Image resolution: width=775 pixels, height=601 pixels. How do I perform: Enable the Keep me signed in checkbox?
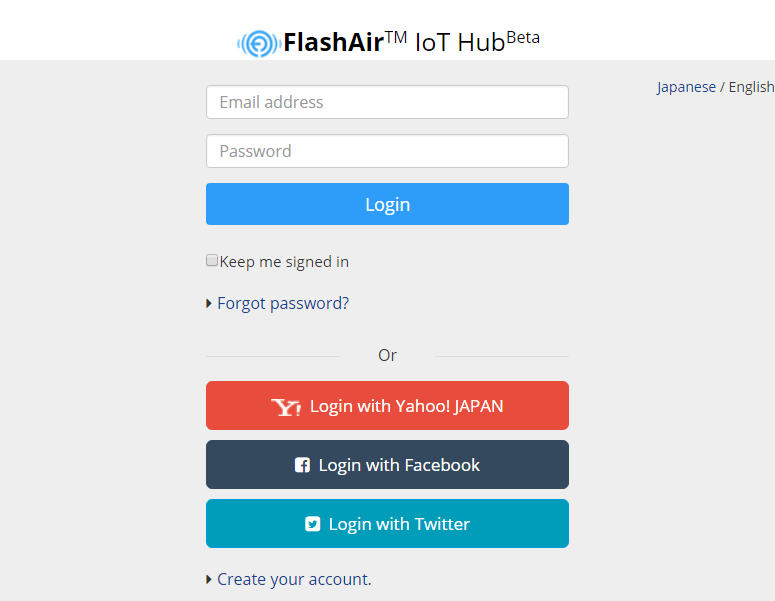212,261
